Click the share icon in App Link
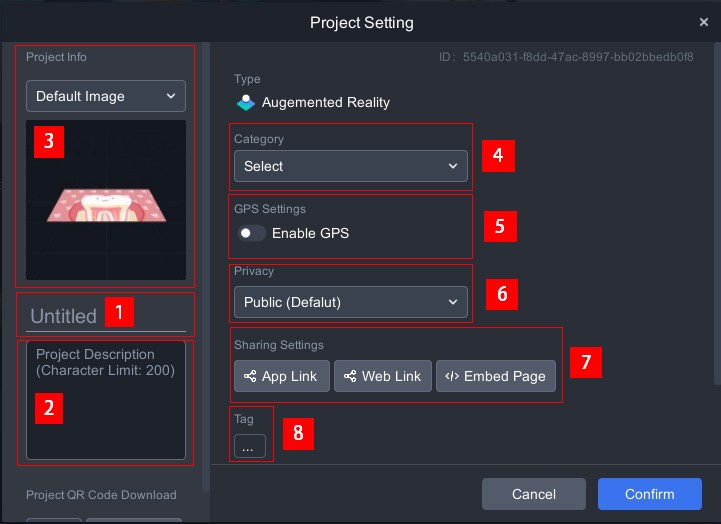 [250, 376]
